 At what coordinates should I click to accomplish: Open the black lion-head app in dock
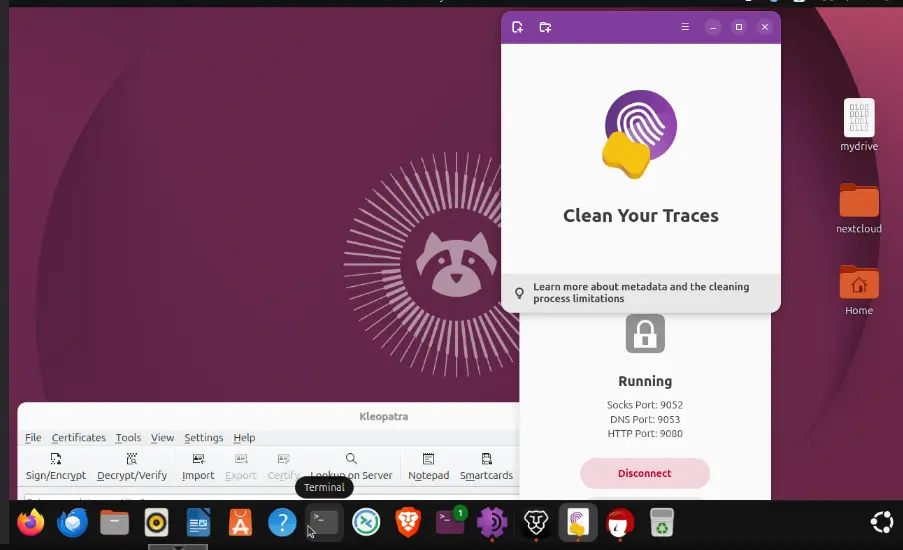coord(536,523)
